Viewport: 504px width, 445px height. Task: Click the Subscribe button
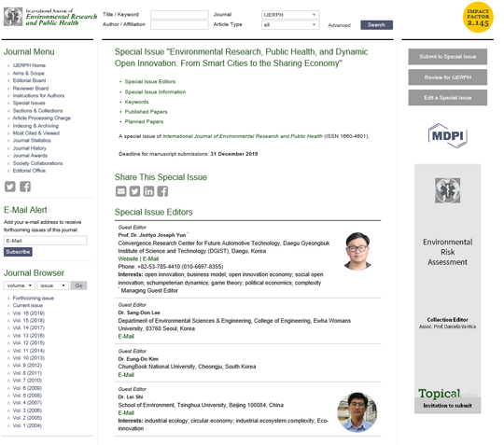click(x=18, y=252)
